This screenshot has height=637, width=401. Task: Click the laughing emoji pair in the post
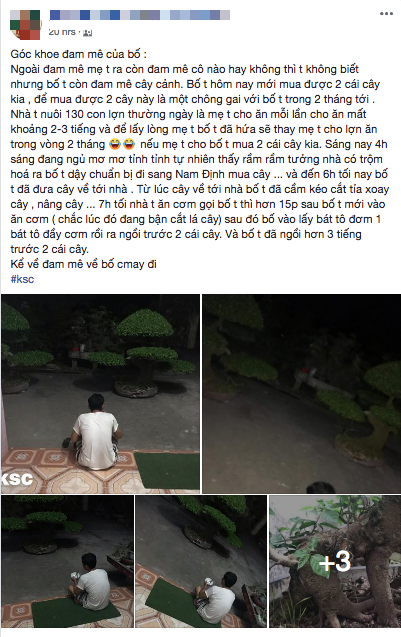122,144
